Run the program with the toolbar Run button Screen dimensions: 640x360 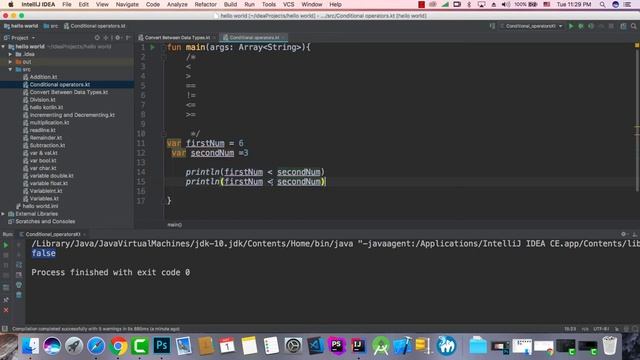tap(571, 26)
